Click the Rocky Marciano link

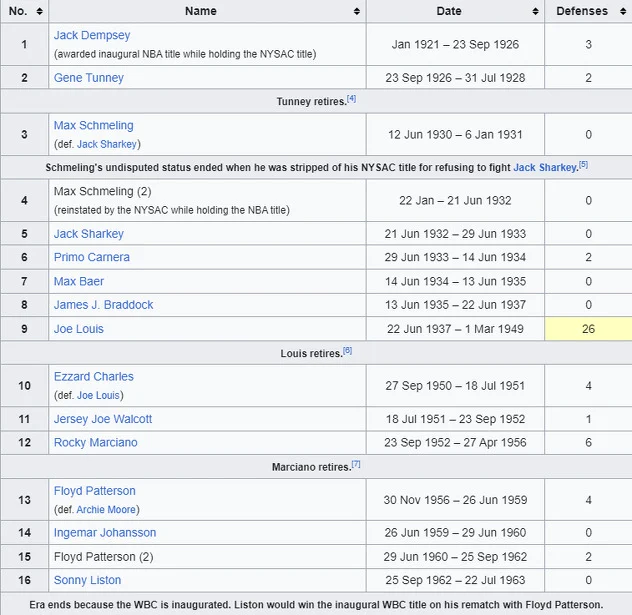click(x=95, y=443)
